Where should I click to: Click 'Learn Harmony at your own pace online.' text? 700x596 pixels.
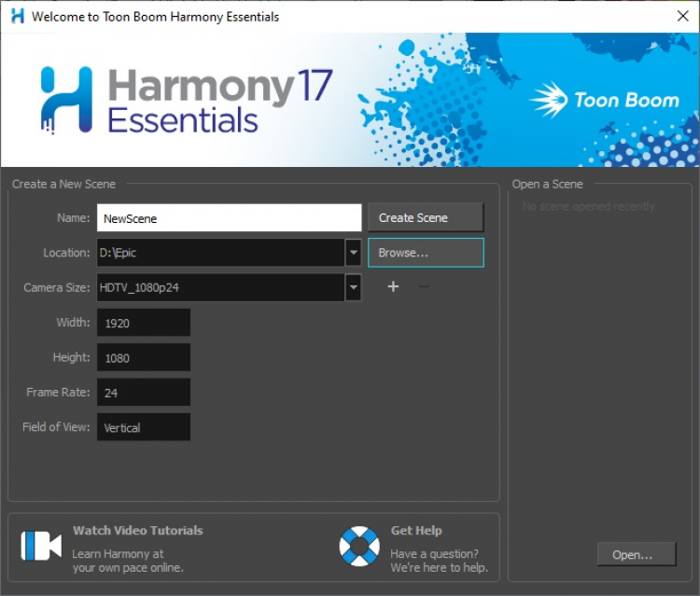tap(128, 561)
